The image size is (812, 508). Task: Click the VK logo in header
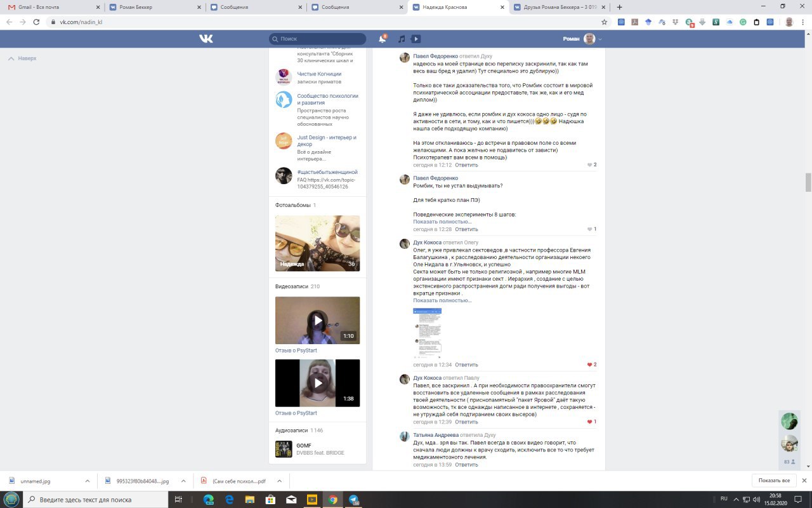click(206, 39)
